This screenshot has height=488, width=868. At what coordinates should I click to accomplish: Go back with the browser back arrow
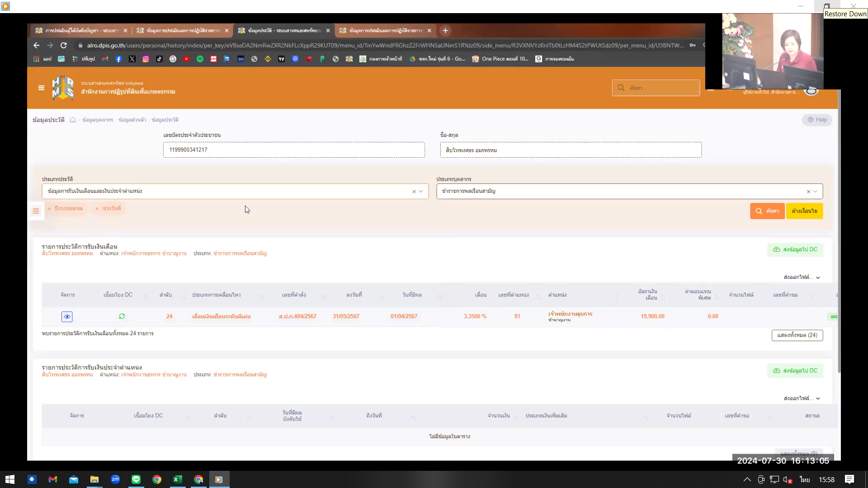click(37, 45)
